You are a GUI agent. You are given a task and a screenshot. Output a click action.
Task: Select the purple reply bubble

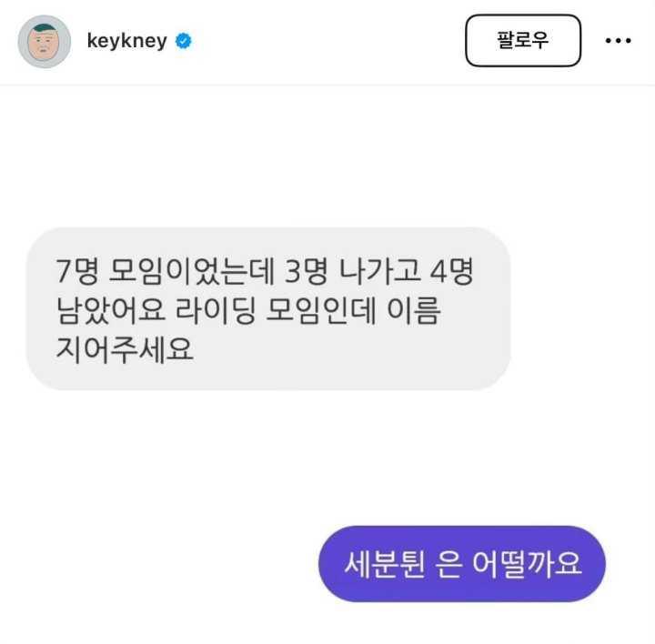(462, 564)
